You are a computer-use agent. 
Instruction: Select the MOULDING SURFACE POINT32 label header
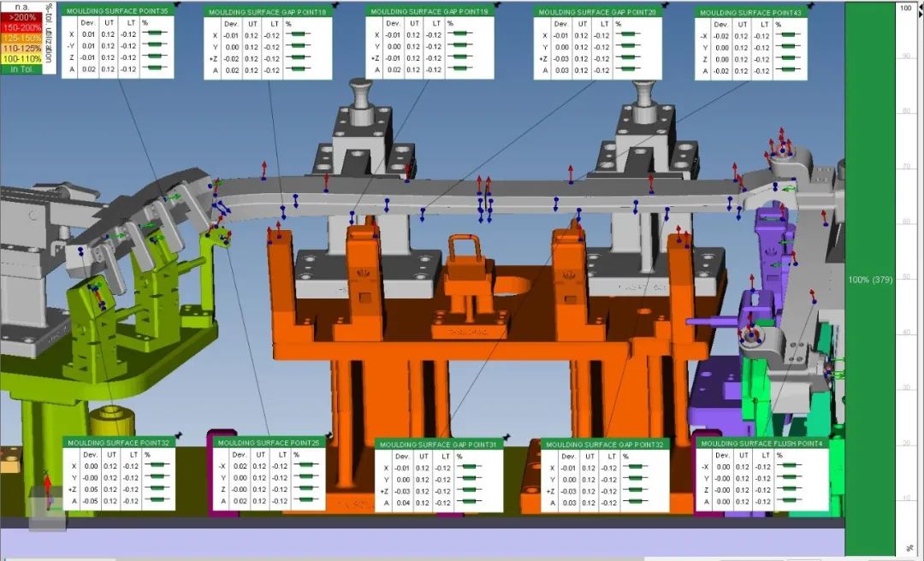119,443
